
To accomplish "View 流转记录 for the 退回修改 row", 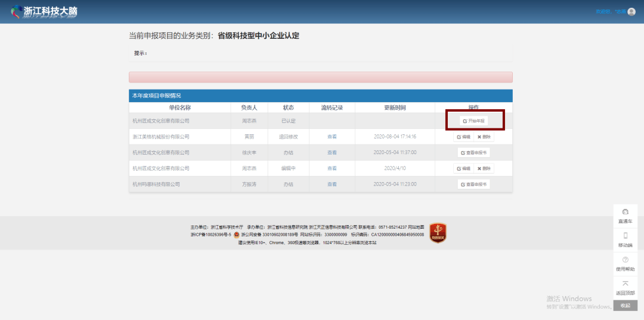I will (332, 137).
